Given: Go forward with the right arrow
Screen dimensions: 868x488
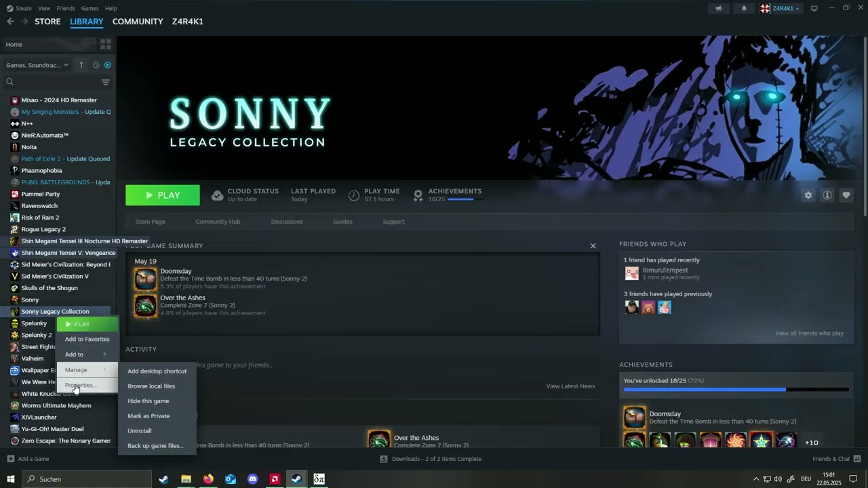Looking at the screenshot, I should pos(24,22).
